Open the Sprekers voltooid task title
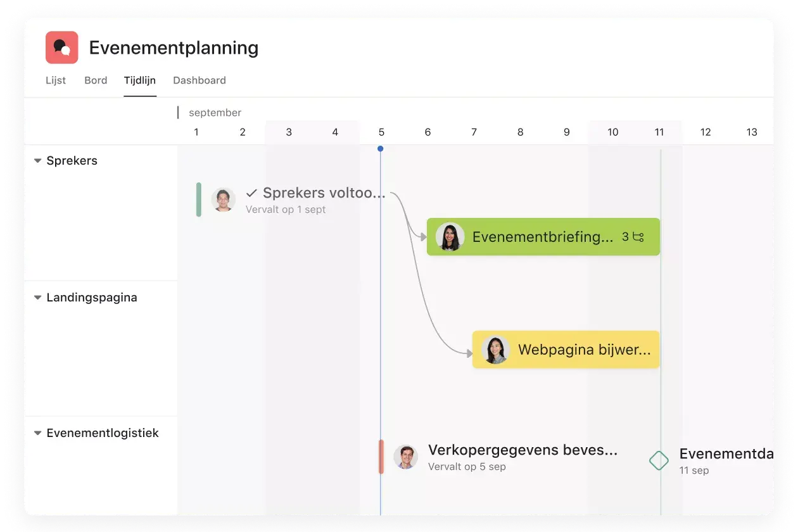The height and width of the screenshot is (532, 798). pyautogui.click(x=324, y=193)
